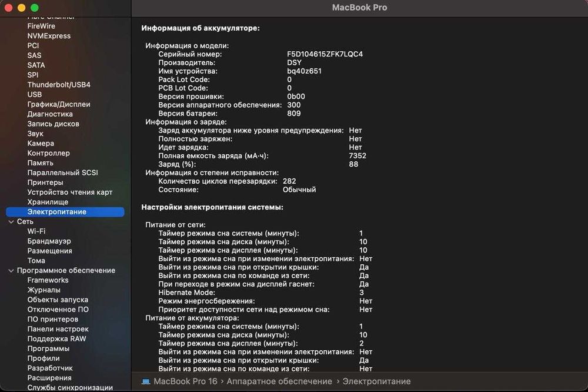The image size is (588, 392).
Task: Click the red close window button
Action: tap(8, 8)
